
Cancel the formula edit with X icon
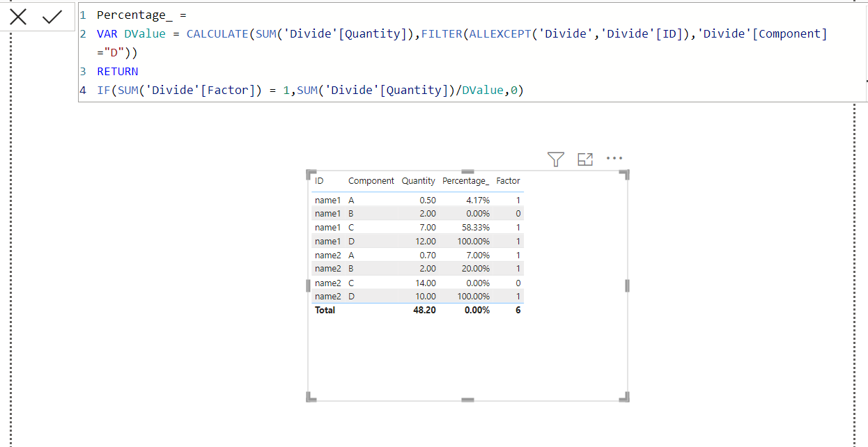click(x=18, y=17)
